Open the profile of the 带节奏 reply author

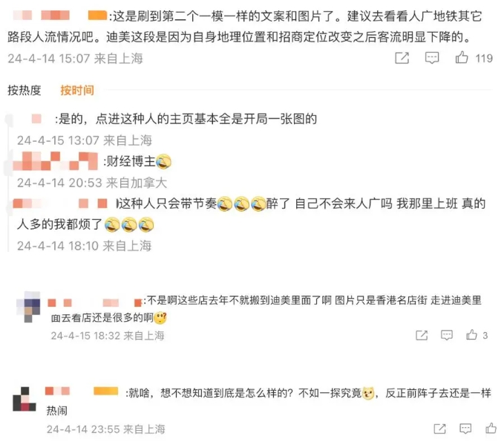click(x=60, y=204)
